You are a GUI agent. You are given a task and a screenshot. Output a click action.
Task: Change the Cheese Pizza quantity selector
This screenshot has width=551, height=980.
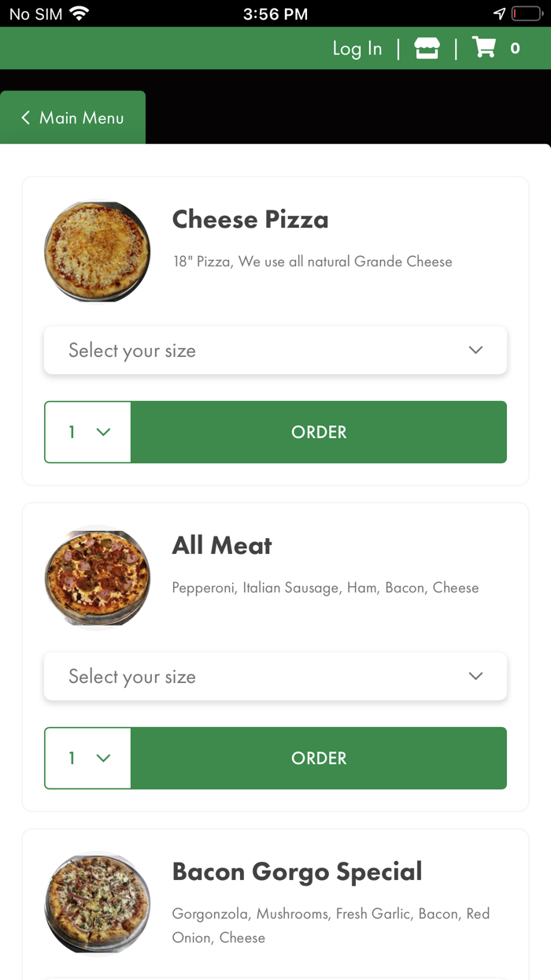pos(88,432)
